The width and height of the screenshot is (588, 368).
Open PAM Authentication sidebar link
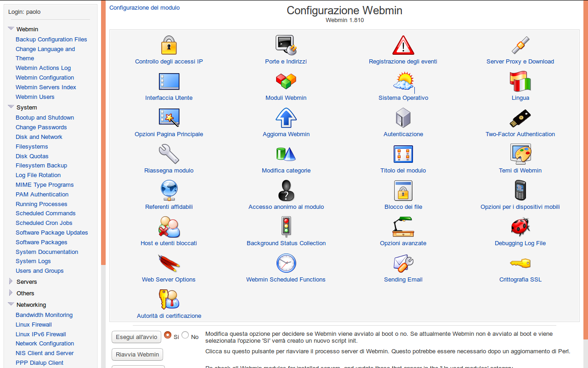pyautogui.click(x=42, y=195)
